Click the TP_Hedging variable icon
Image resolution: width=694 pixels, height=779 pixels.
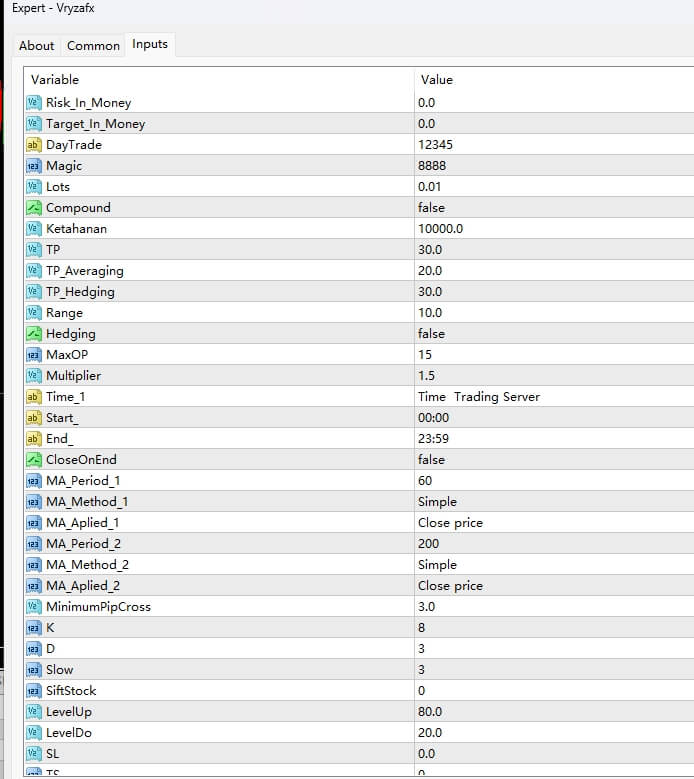33,292
